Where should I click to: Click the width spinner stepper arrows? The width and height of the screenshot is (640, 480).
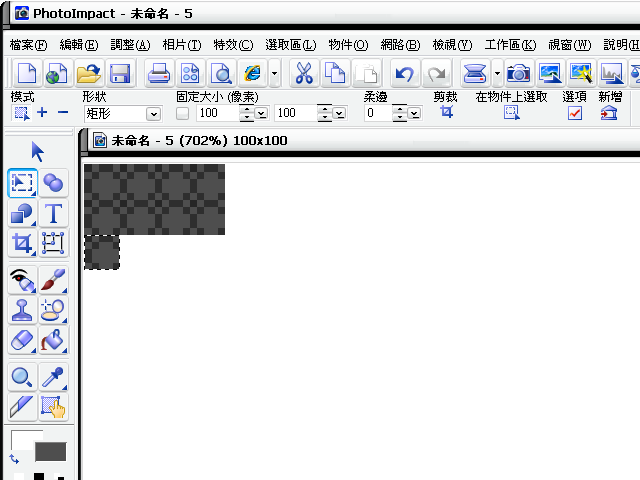coord(246,113)
